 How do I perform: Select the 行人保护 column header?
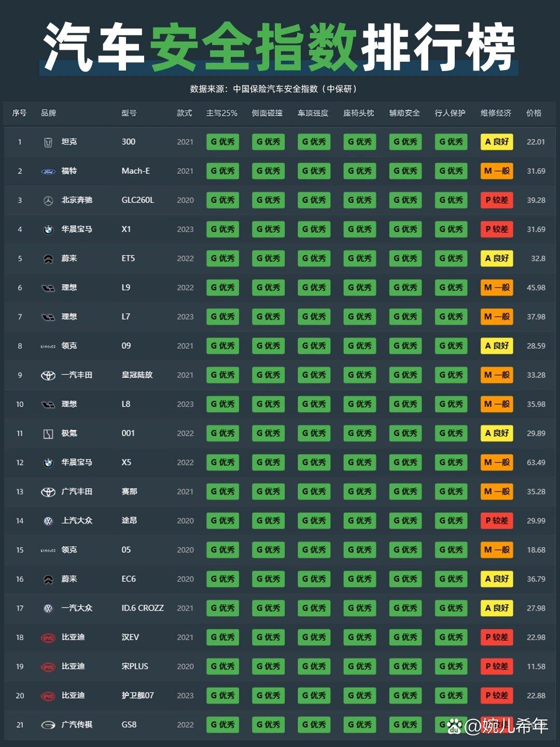pos(451,113)
